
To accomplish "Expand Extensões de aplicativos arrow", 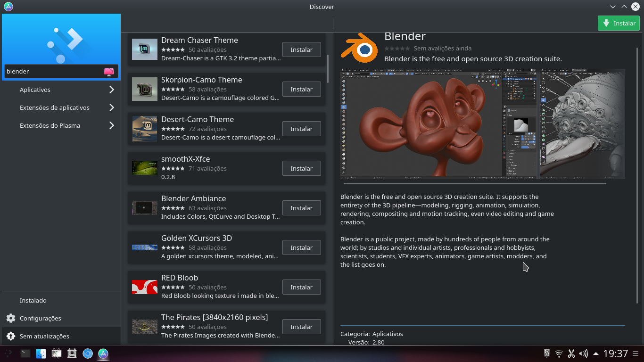I will 112,107.
